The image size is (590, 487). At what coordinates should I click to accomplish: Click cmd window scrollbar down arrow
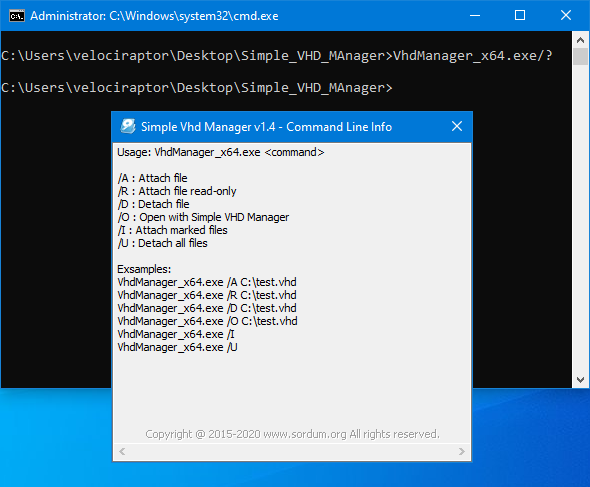(581, 380)
